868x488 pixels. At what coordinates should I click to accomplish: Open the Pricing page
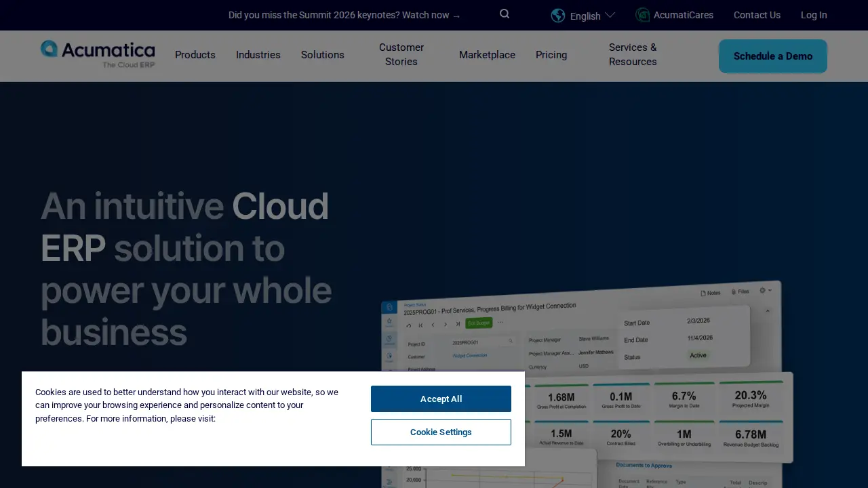[x=551, y=55]
